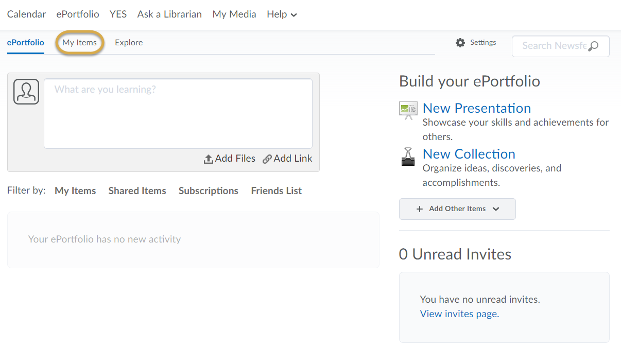The image size is (621, 364).
Task: Open the View invites page link
Action: coord(459,314)
